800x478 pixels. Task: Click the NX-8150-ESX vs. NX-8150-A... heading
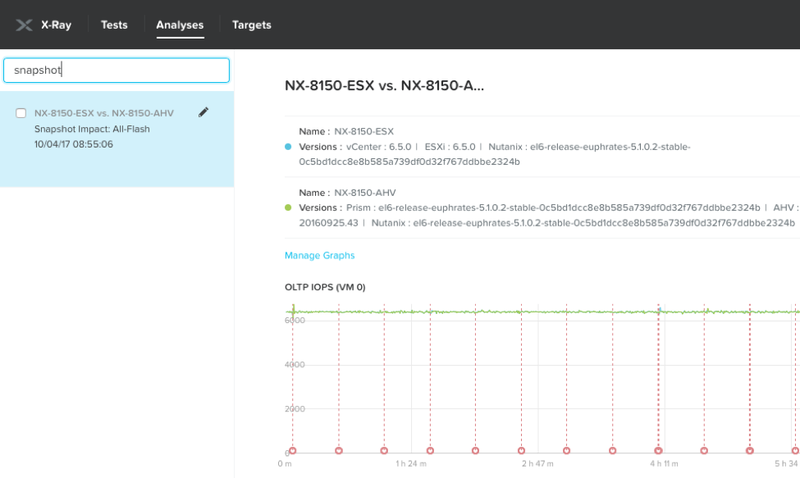384,86
